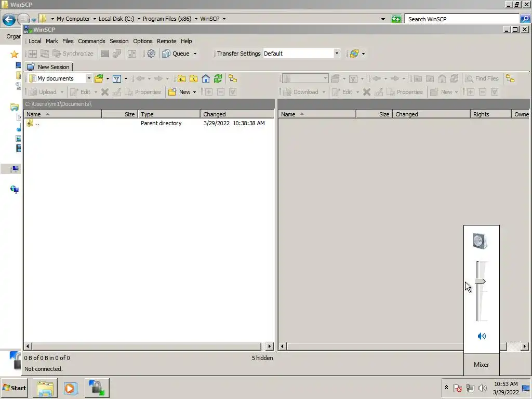Mute the volume using blue speaker icon
This screenshot has width=532, height=399.
(482, 336)
